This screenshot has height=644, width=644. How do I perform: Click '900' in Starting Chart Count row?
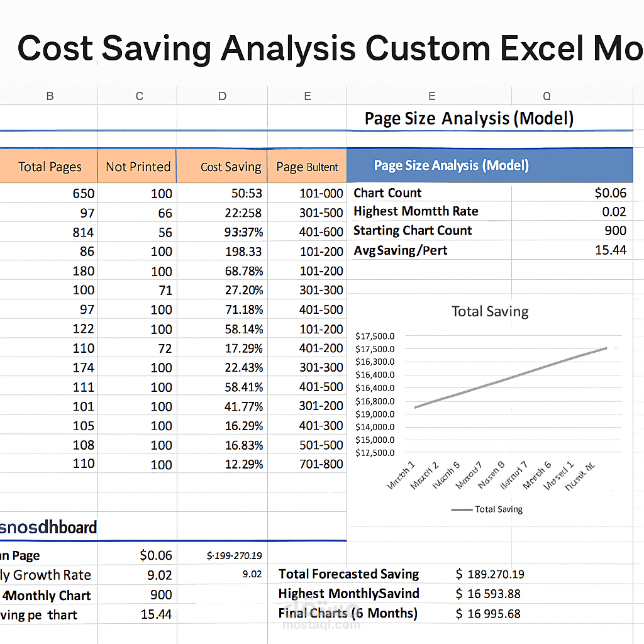615,231
